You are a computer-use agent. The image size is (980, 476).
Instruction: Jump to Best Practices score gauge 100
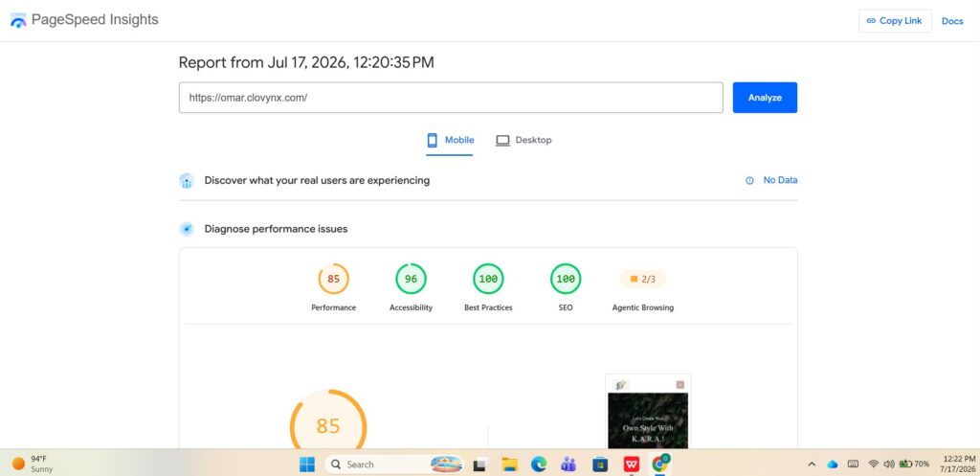tap(488, 279)
